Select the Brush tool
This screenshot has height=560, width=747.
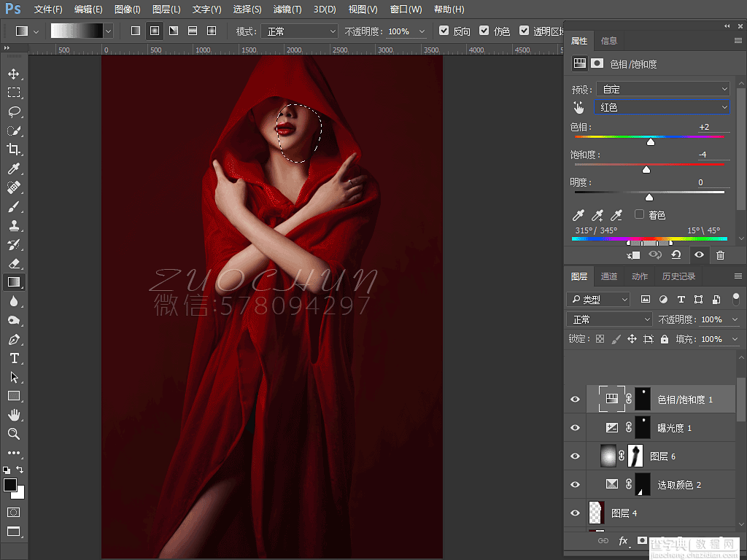pyautogui.click(x=13, y=206)
